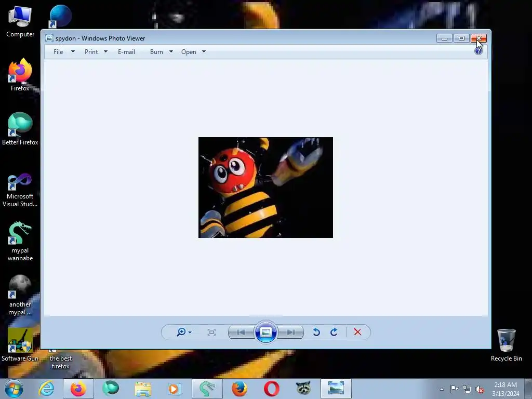Image resolution: width=532 pixels, height=399 pixels.
Task: Click the Show desktop strip
Action: click(x=528, y=389)
